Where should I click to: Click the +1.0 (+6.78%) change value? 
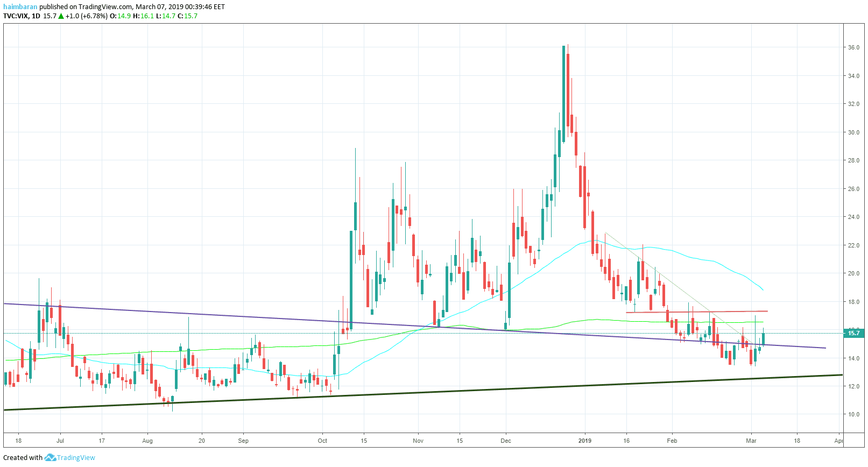point(87,16)
